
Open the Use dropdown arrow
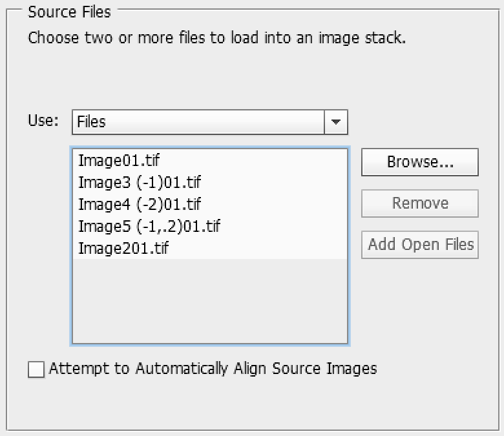click(x=336, y=122)
